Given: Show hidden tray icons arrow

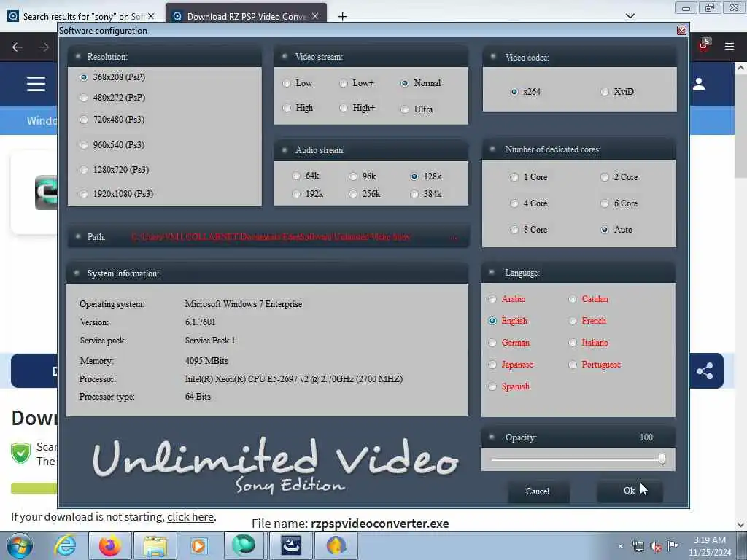Looking at the screenshot, I should [x=620, y=547].
